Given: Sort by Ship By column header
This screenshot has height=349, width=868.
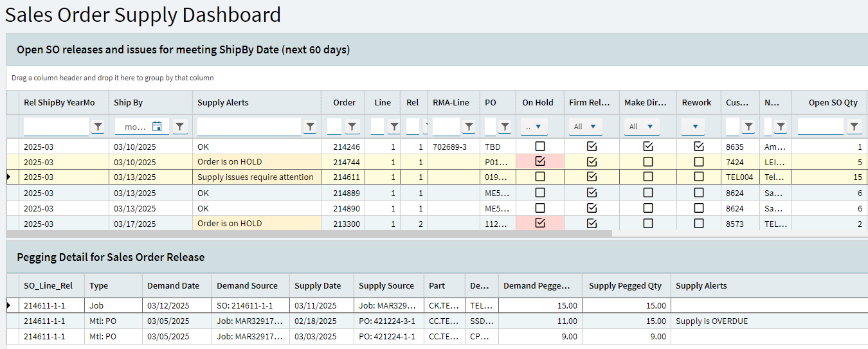Looking at the screenshot, I should pos(128,102).
